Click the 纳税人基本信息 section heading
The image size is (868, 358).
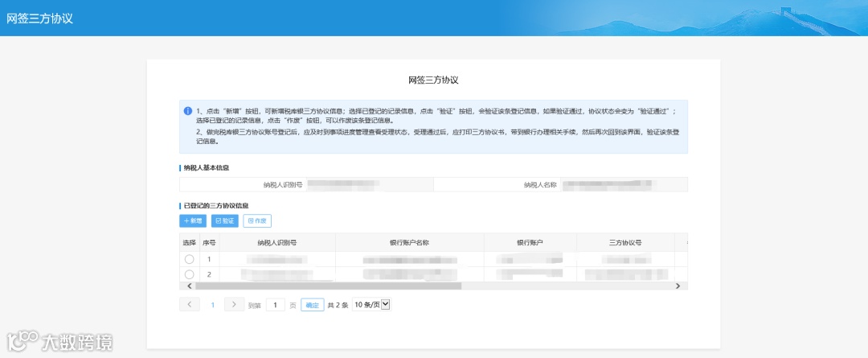[x=207, y=168]
